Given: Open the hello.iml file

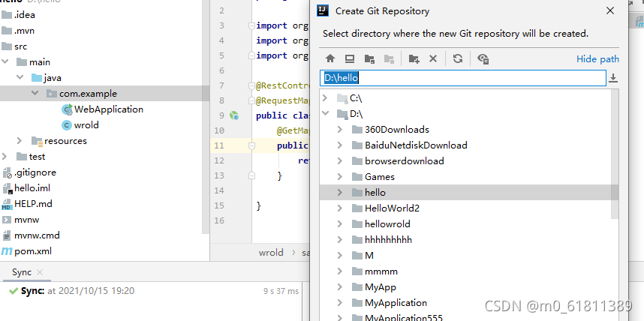Looking at the screenshot, I should 26,188.
